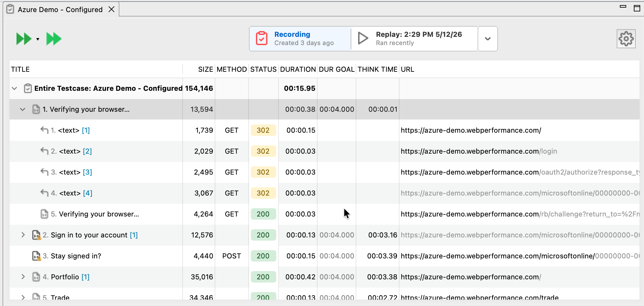The width and height of the screenshot is (644, 306).
Task: Maximize the editor panel
Action: [x=637, y=8]
